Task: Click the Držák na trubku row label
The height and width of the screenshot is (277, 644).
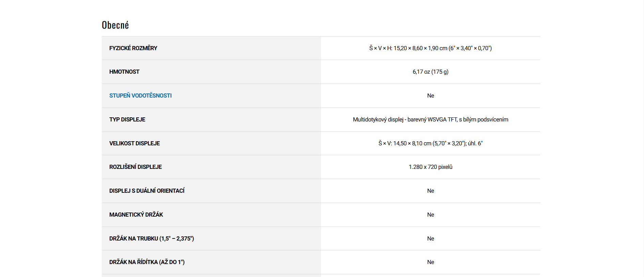Action: coord(152,238)
